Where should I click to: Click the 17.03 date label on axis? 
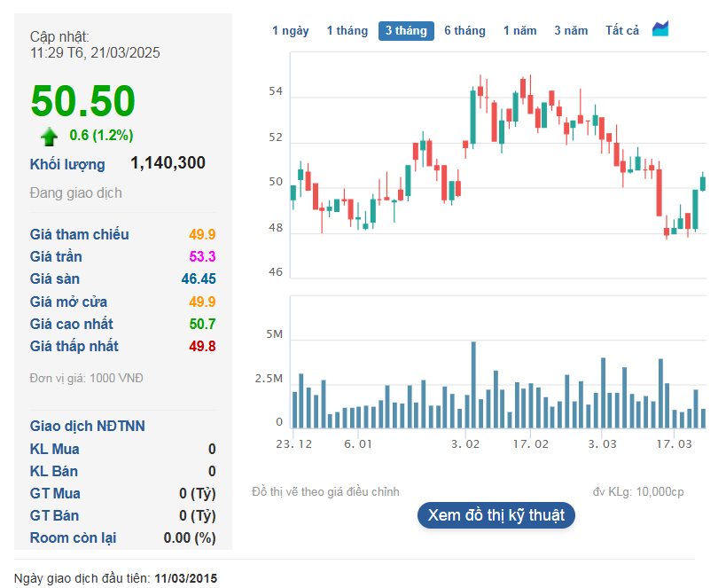[674, 443]
